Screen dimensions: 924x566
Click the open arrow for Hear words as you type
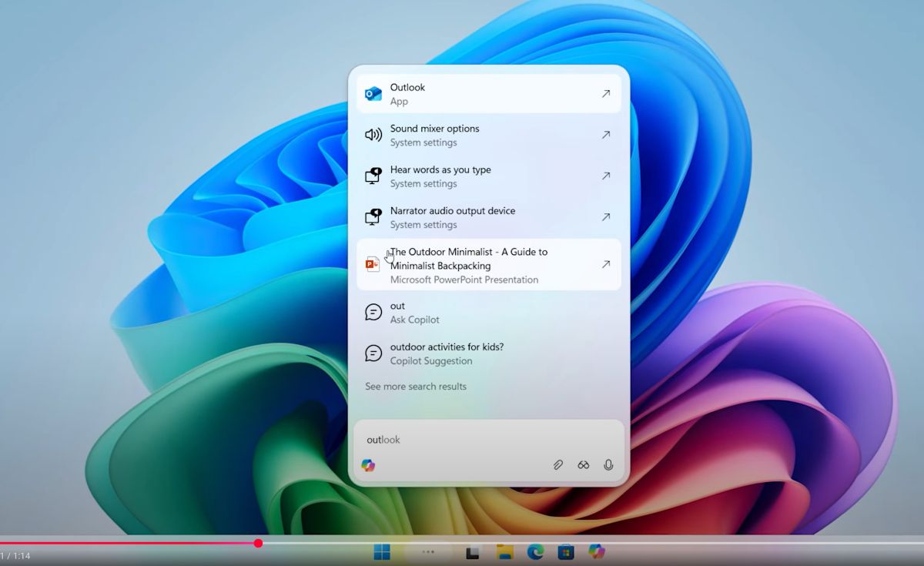606,176
